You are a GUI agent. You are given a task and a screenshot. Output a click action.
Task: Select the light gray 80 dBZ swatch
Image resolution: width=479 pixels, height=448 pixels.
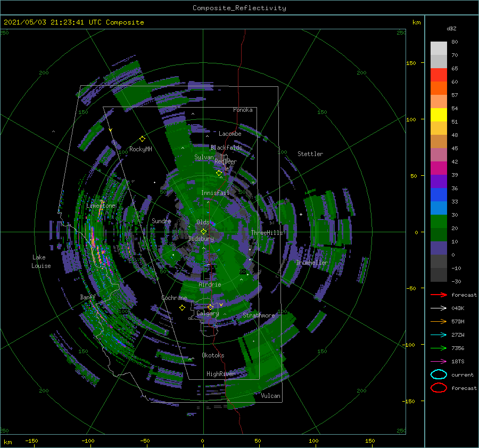tap(439, 48)
